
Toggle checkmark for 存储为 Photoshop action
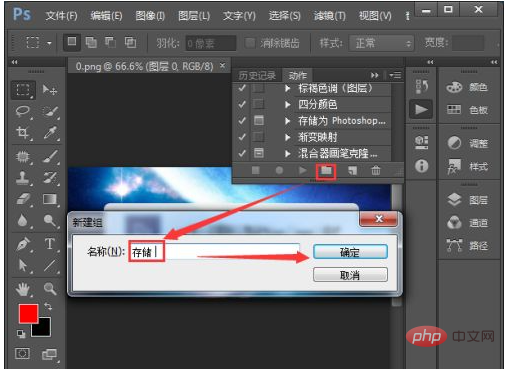242,120
